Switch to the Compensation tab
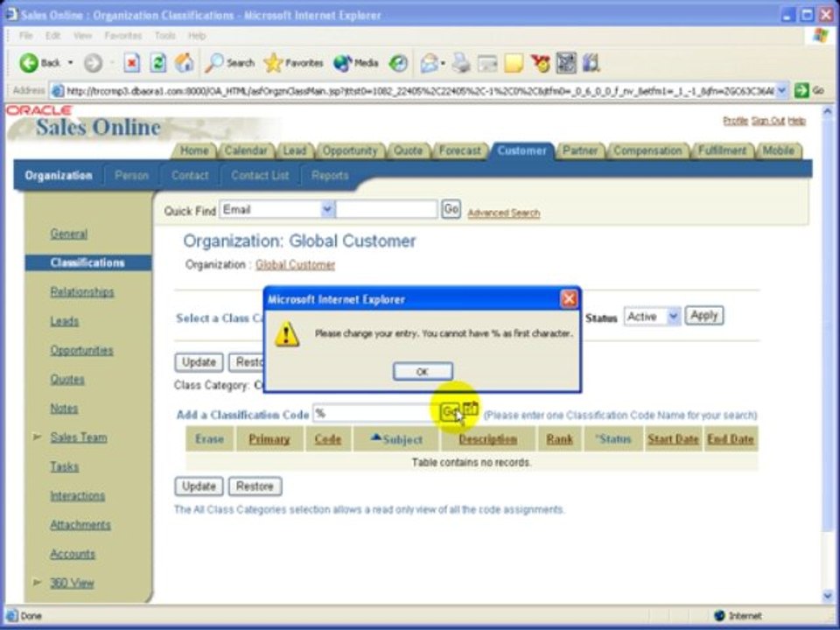 click(x=647, y=151)
